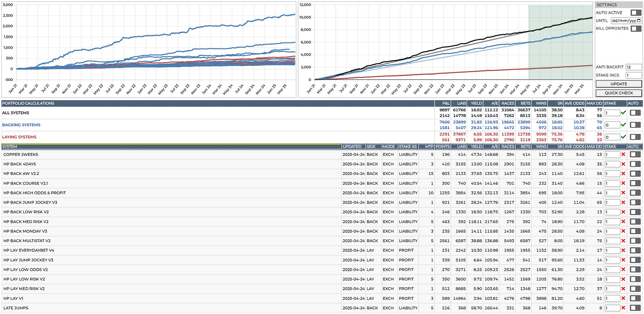Click the red X for HP LAY LOW RISK V2
Viewport: 644px width, 314px height.
[x=623, y=279]
